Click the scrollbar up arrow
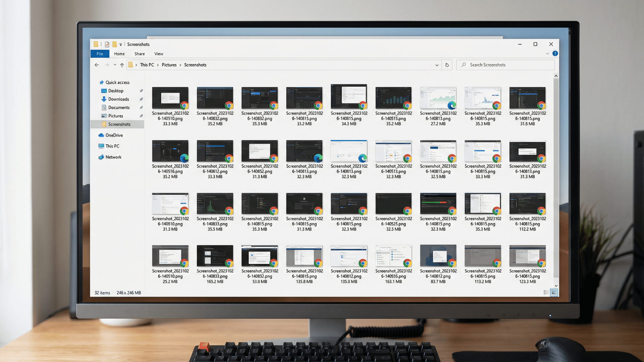This screenshot has width=644, height=362. click(x=556, y=76)
